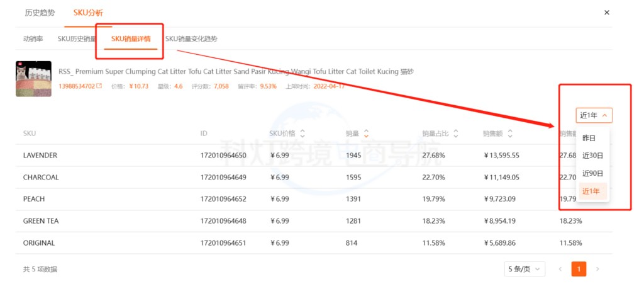
Task: Select the ID 172010964650 cell
Action: point(223,156)
